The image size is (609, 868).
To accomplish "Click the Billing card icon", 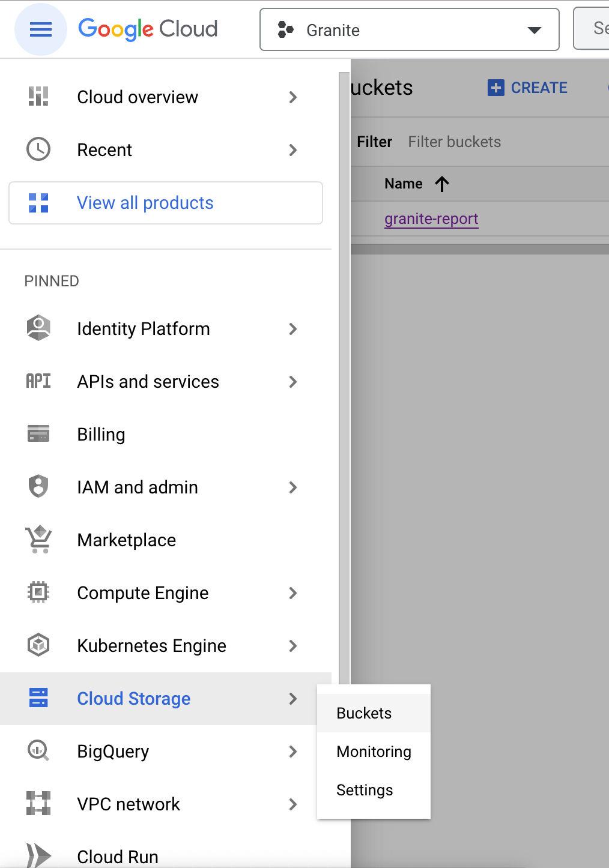I will [x=38, y=433].
